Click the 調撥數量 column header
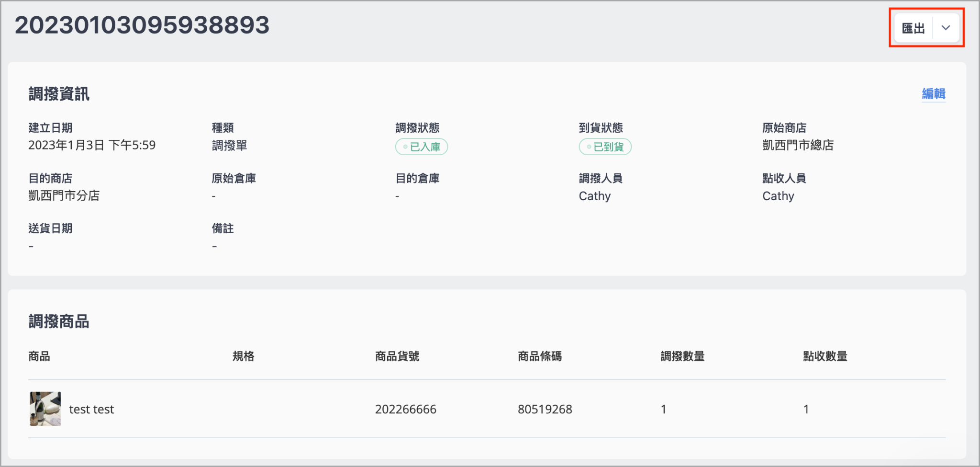The width and height of the screenshot is (980, 467). point(682,356)
